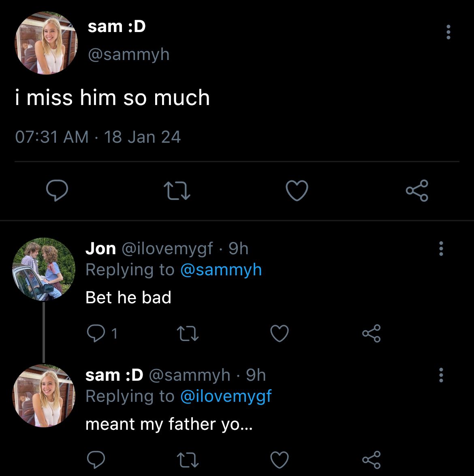
Task: Share the 'meant my father yo...' reply
Action: pos(371,459)
